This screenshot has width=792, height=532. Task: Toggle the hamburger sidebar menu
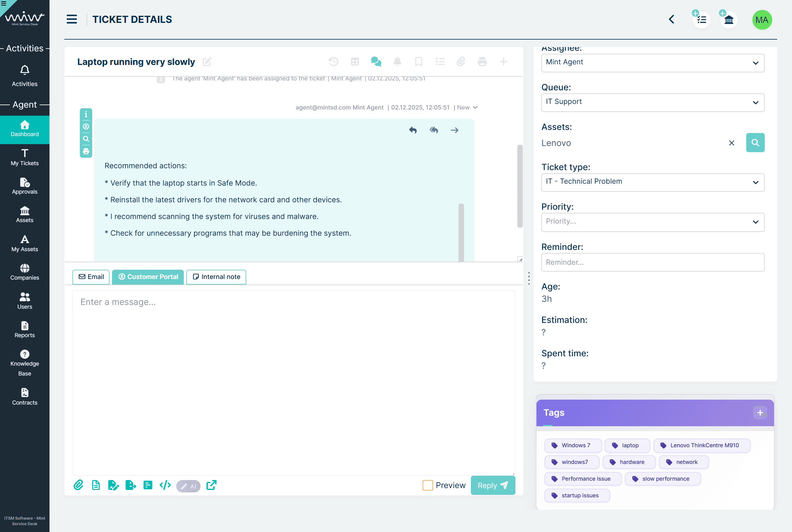pos(71,19)
